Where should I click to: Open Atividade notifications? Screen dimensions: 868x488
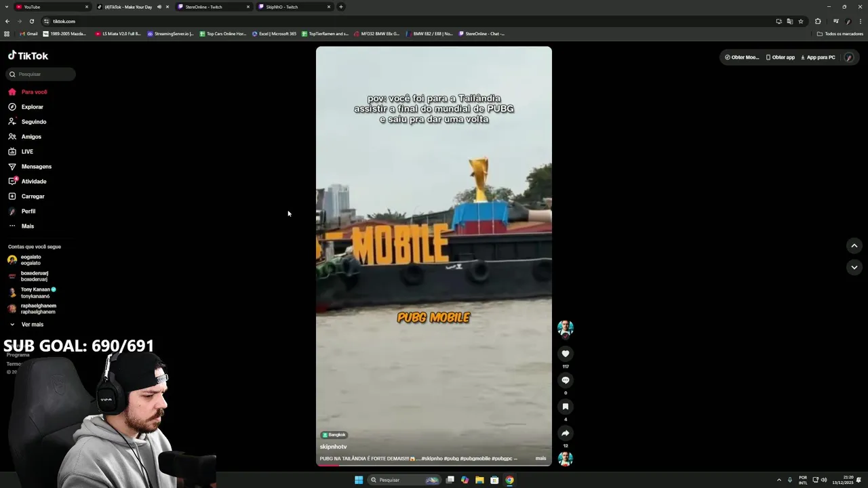click(x=27, y=182)
